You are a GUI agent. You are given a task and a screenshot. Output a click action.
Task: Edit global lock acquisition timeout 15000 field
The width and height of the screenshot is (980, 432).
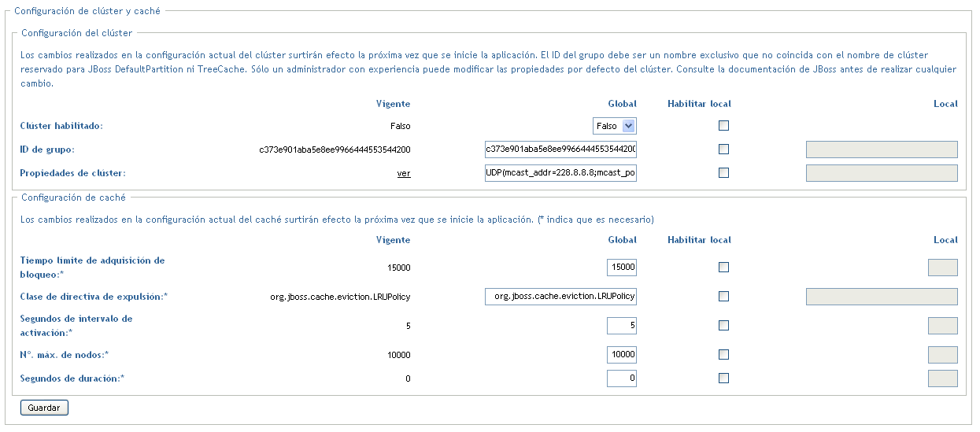(622, 268)
